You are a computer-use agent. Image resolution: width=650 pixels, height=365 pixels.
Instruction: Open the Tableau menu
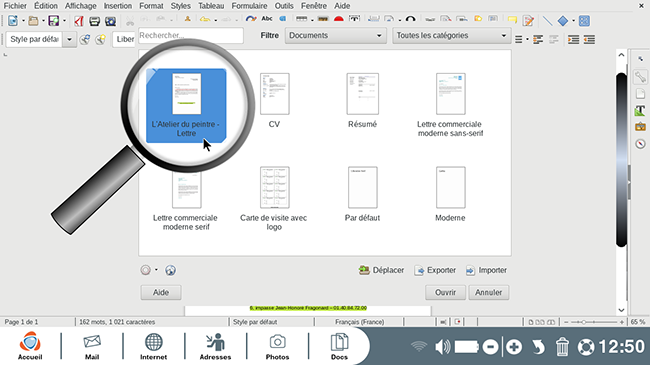(x=211, y=6)
